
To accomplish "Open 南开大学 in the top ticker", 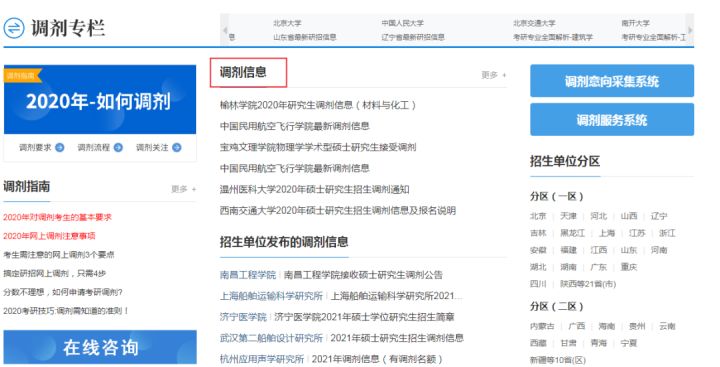I will pyautogui.click(x=636, y=23).
